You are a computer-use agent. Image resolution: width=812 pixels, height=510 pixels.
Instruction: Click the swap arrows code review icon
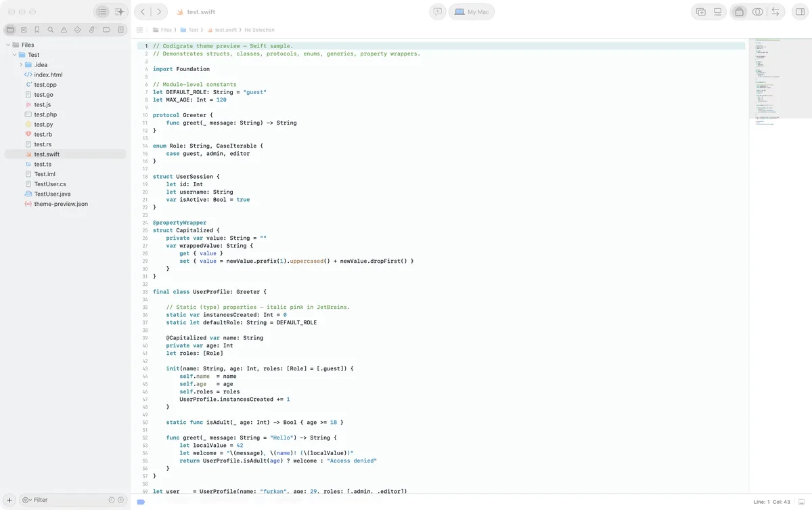[x=775, y=12]
